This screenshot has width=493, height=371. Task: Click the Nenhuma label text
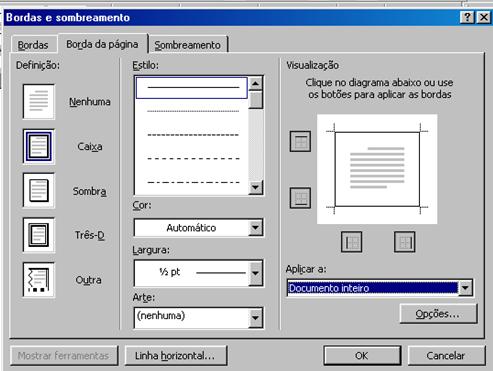point(90,101)
